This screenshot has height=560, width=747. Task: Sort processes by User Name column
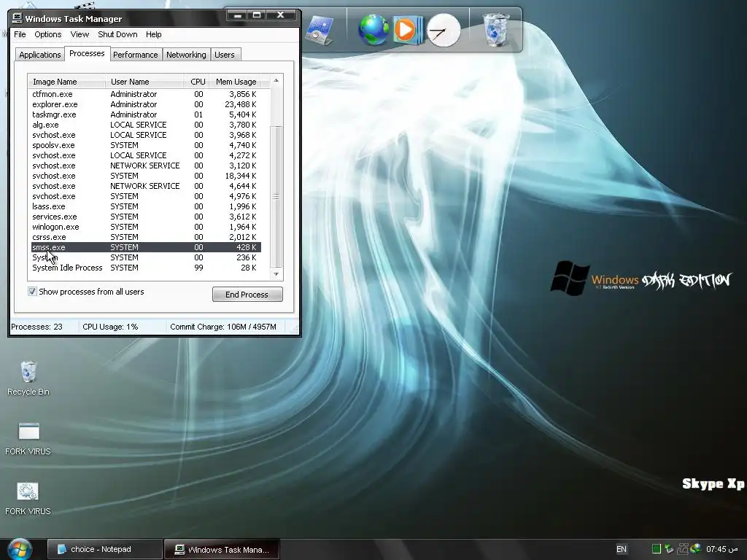click(x=145, y=82)
